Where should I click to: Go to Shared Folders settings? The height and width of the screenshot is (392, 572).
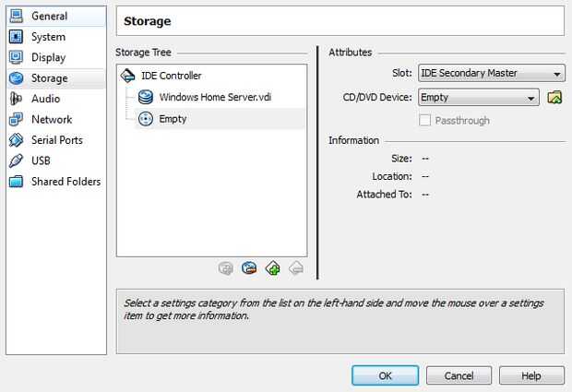(66, 182)
